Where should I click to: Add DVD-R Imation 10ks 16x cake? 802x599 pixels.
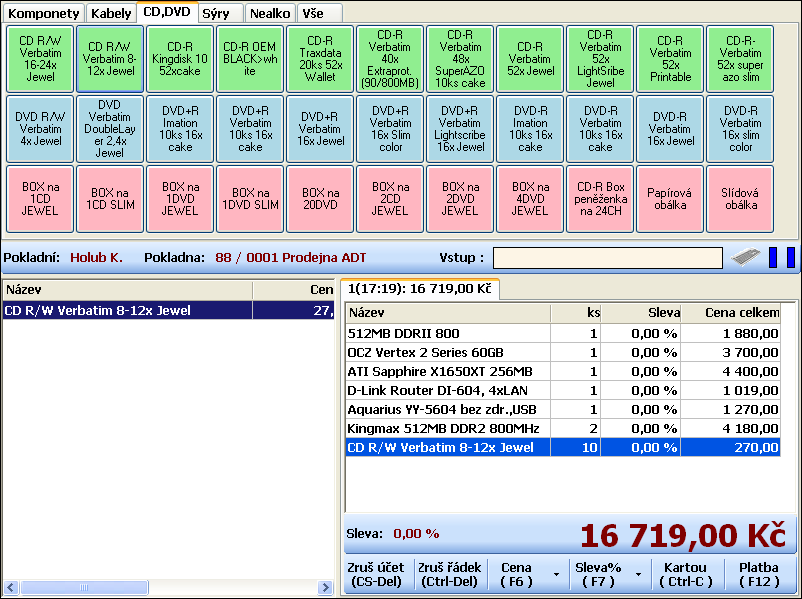[x=530, y=129]
